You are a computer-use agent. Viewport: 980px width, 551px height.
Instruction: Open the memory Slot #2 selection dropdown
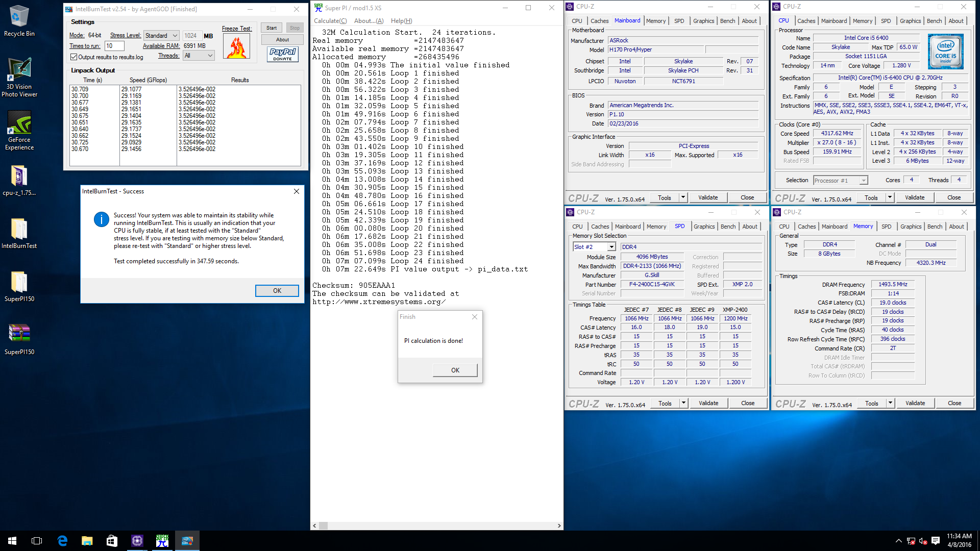pyautogui.click(x=594, y=247)
